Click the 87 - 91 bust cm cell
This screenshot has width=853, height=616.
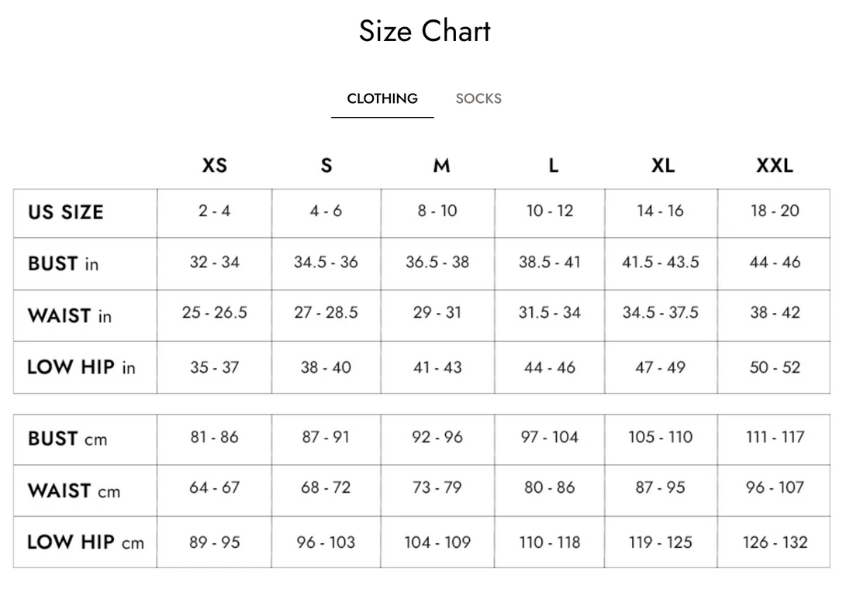pyautogui.click(x=326, y=437)
